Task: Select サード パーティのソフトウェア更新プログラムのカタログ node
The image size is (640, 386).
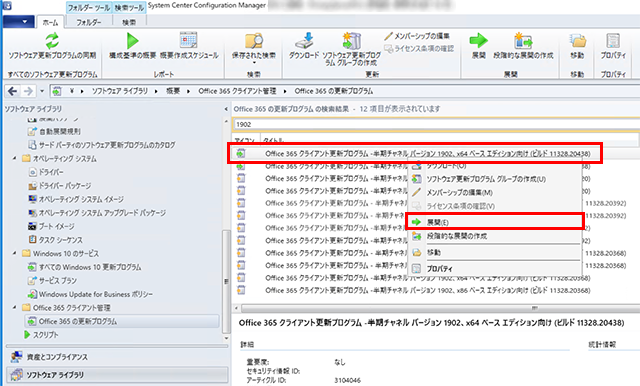Action: pos(102,145)
